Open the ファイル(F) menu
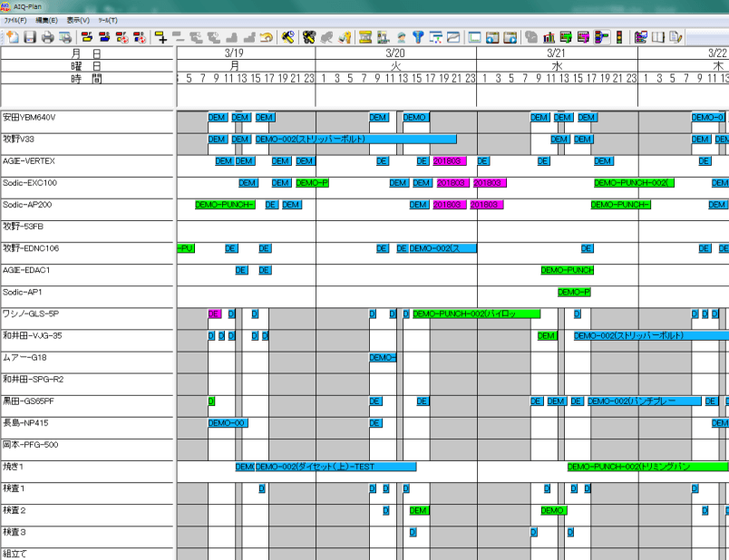The height and width of the screenshot is (560, 729). [15, 21]
